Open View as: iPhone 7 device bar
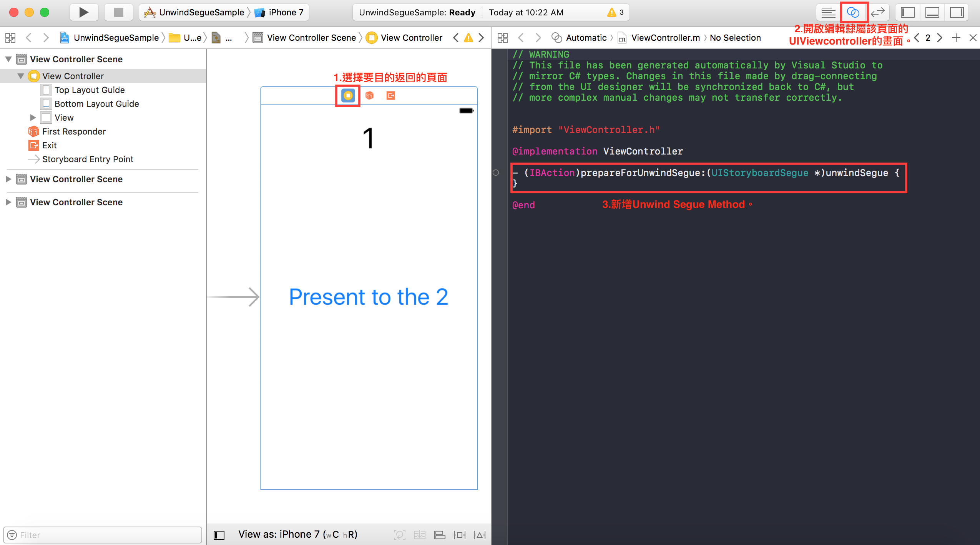Image resolution: width=980 pixels, height=545 pixels. [x=298, y=534]
